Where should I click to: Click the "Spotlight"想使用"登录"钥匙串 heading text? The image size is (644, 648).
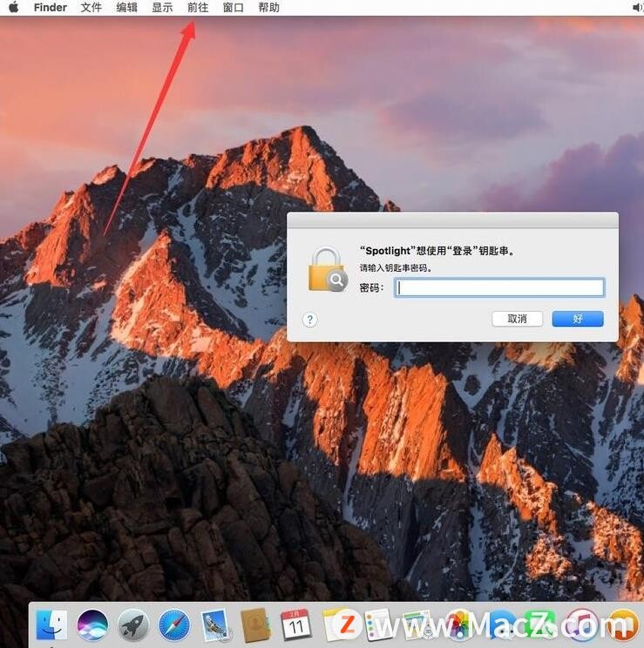tap(437, 251)
